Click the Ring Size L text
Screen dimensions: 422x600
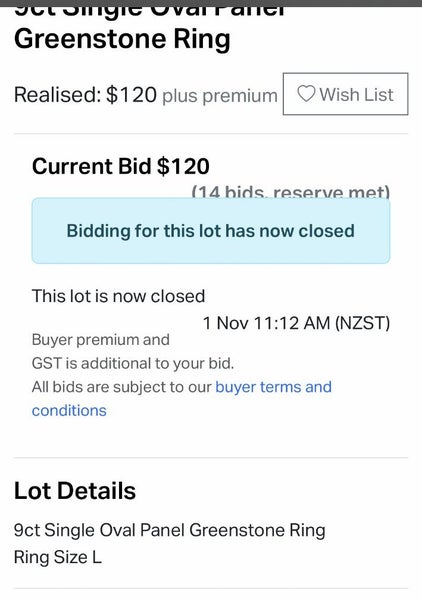click(x=58, y=557)
